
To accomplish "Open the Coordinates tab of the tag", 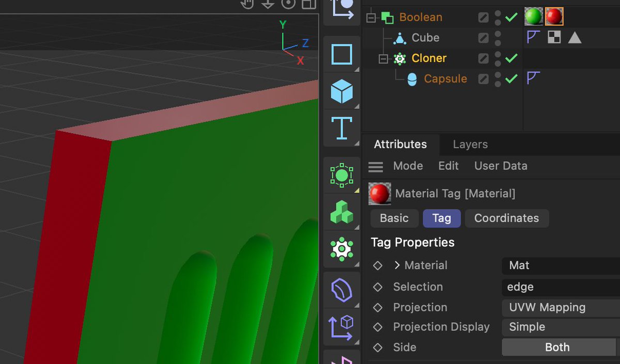I will click(x=506, y=218).
